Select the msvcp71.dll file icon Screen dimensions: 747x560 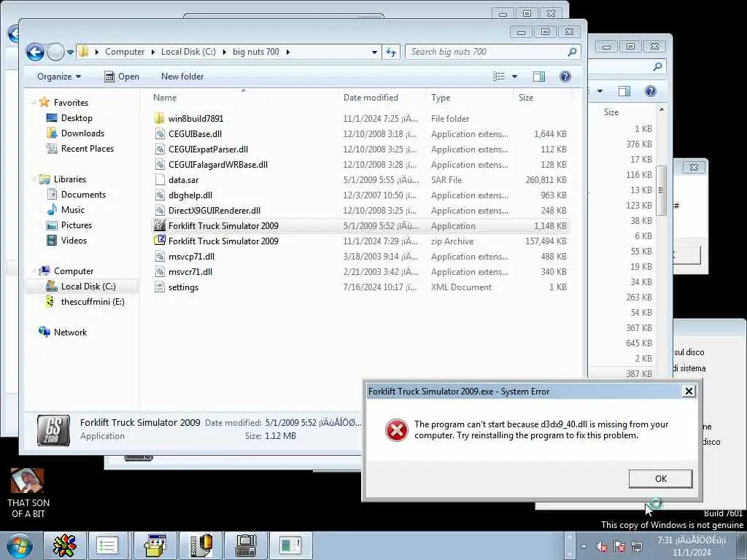(160, 256)
